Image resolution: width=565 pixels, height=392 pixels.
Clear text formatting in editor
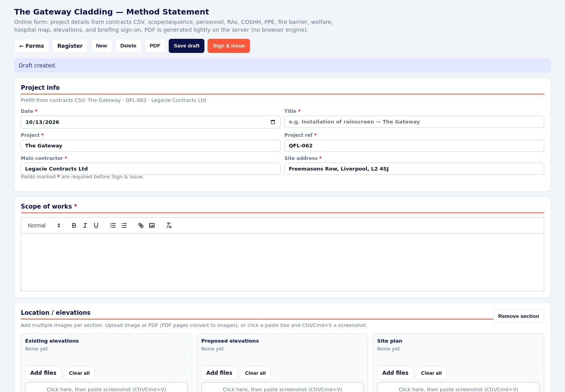[169, 225]
